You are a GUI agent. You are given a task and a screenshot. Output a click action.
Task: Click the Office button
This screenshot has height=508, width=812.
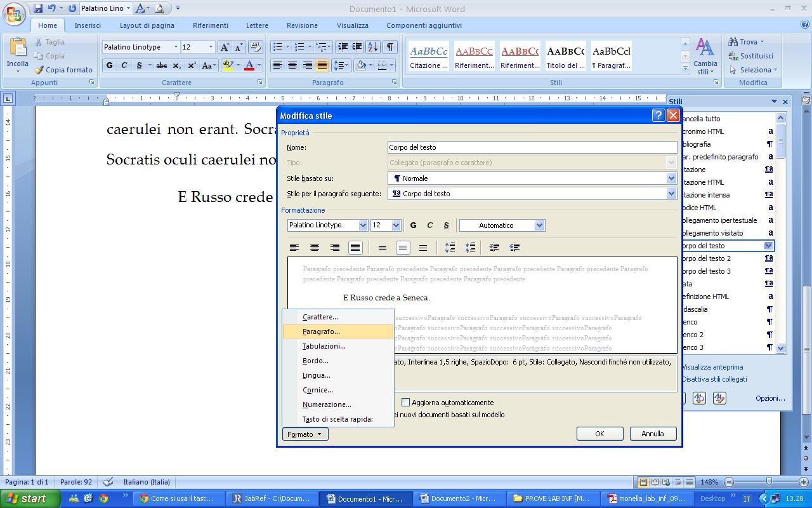pyautogui.click(x=14, y=13)
